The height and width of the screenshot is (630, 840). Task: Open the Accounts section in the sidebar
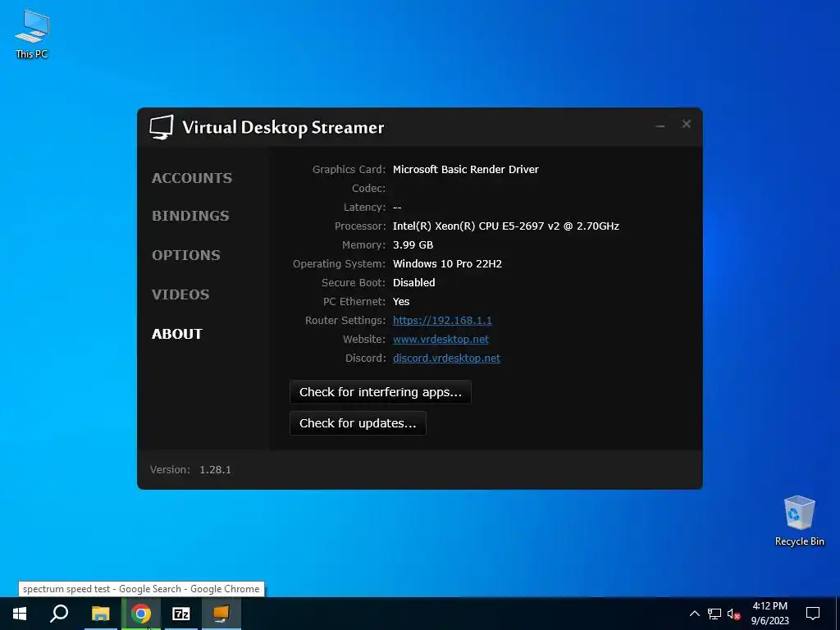(192, 178)
